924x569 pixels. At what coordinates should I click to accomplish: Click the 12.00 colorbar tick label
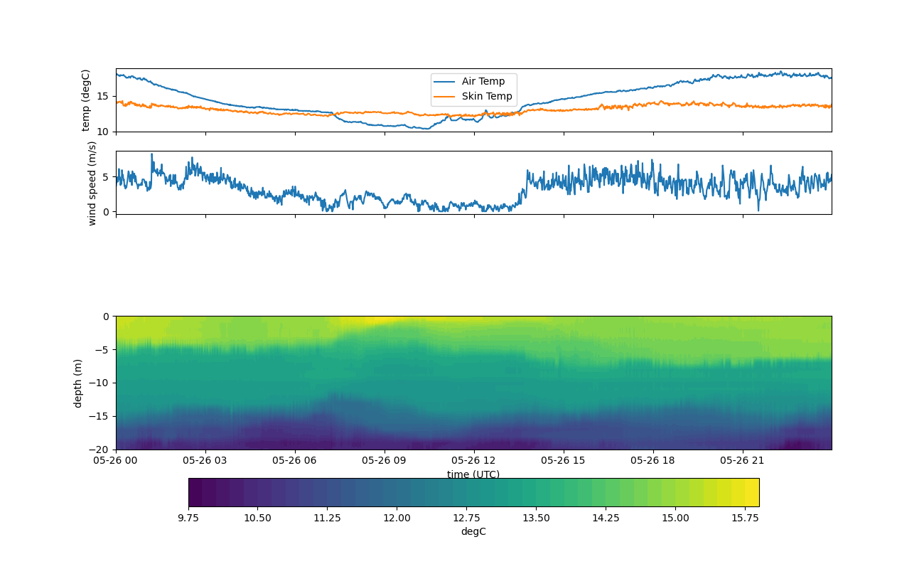pyautogui.click(x=397, y=518)
